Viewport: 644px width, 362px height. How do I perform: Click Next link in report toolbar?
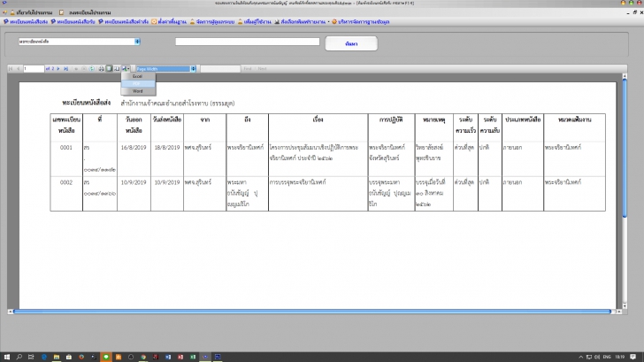tap(262, 69)
